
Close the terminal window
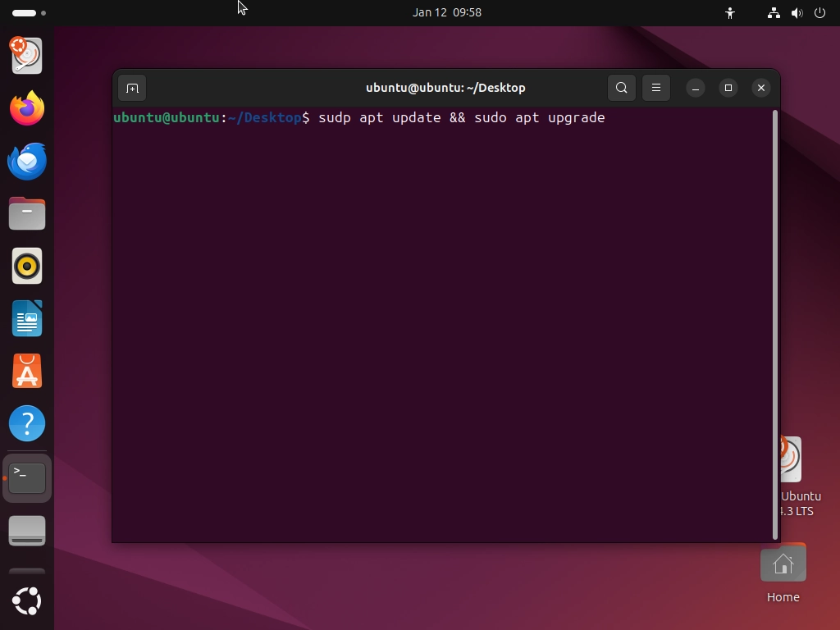pyautogui.click(x=761, y=88)
